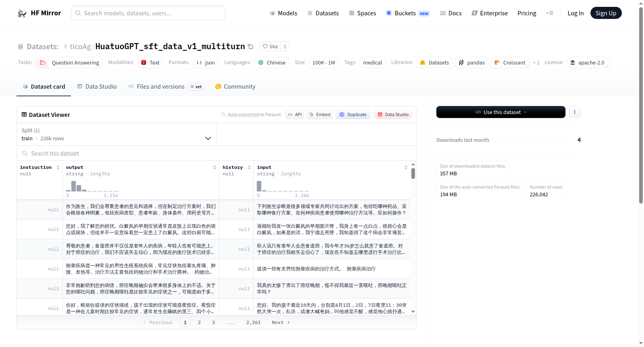Open the Models nav item
This screenshot has width=644, height=347.
(x=283, y=13)
